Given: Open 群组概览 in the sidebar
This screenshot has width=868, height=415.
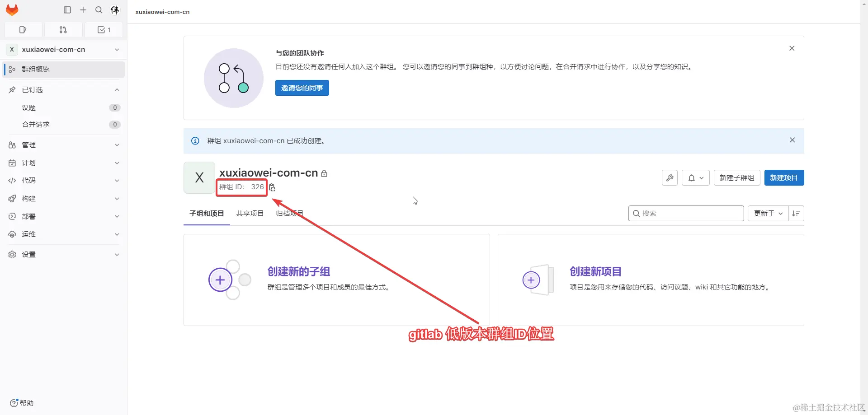Looking at the screenshot, I should [64, 70].
